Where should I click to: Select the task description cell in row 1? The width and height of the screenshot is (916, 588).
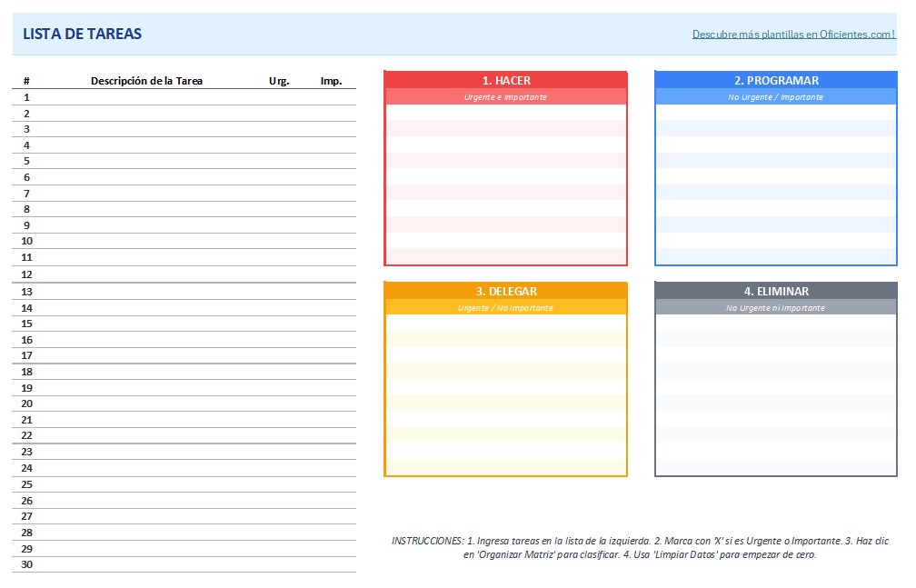pyautogui.click(x=146, y=97)
